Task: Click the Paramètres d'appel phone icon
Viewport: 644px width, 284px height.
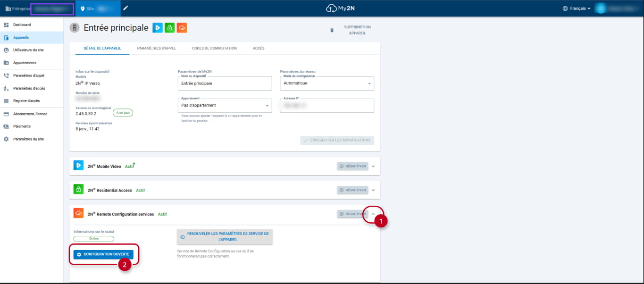Action: point(6,75)
